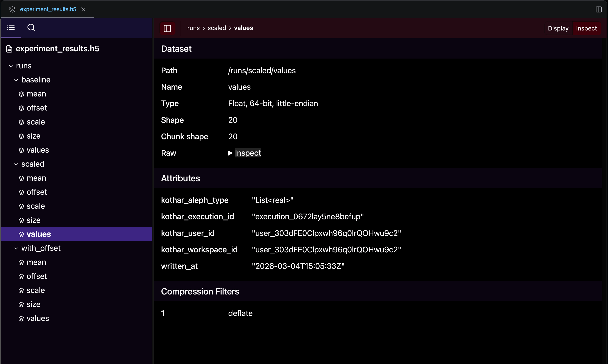Screen dimensions: 608x364
Task: Open the search panel in the explorer sidebar
Action: point(31,27)
